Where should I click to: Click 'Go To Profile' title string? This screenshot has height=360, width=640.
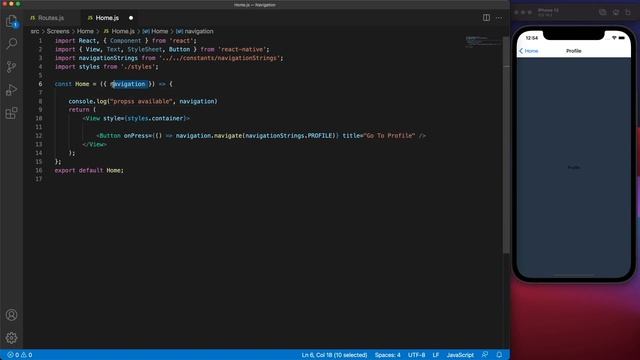click(389, 136)
